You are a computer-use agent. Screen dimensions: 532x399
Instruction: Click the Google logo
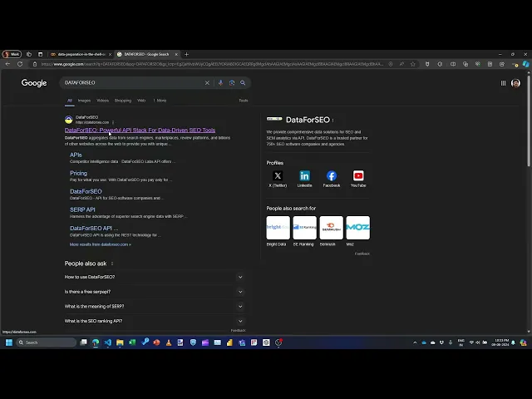tap(34, 83)
